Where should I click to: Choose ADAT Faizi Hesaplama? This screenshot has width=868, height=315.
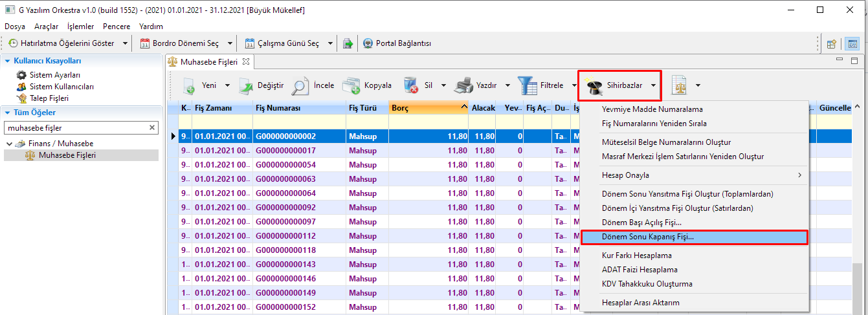coord(695,270)
